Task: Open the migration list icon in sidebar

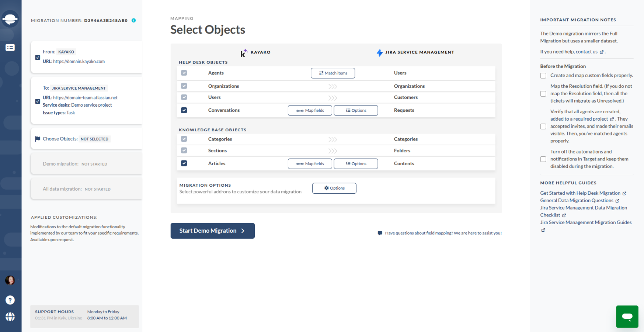Action: (x=10, y=48)
